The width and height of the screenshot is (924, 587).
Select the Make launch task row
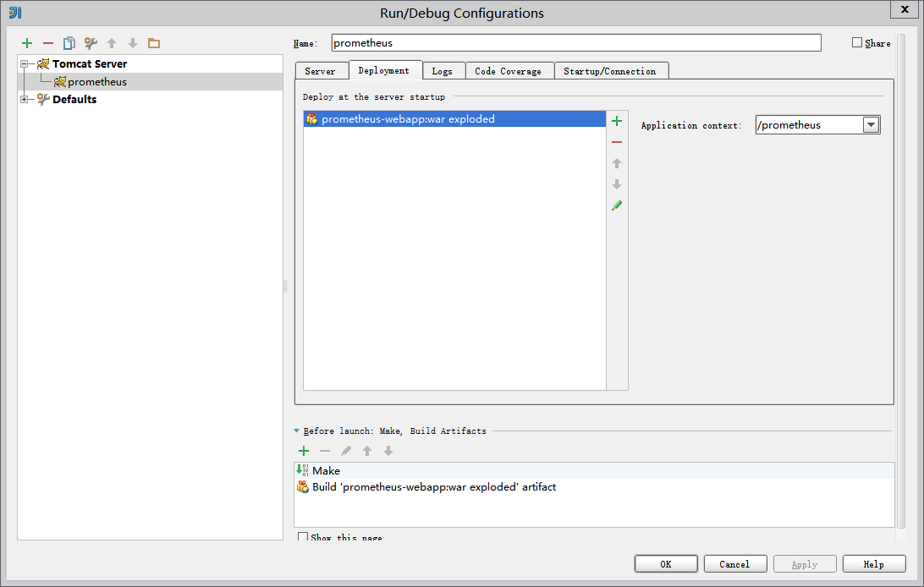point(594,470)
